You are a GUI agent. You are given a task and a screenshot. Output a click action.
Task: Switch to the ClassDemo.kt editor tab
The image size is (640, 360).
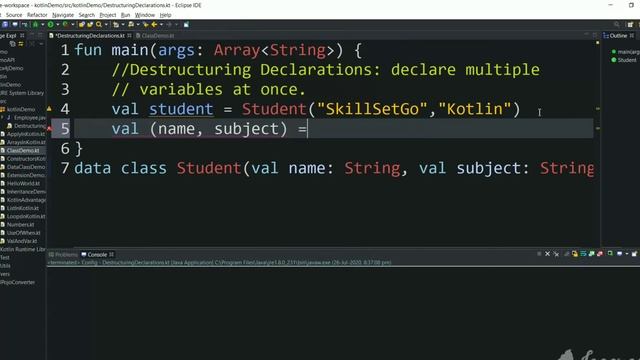click(x=155, y=36)
